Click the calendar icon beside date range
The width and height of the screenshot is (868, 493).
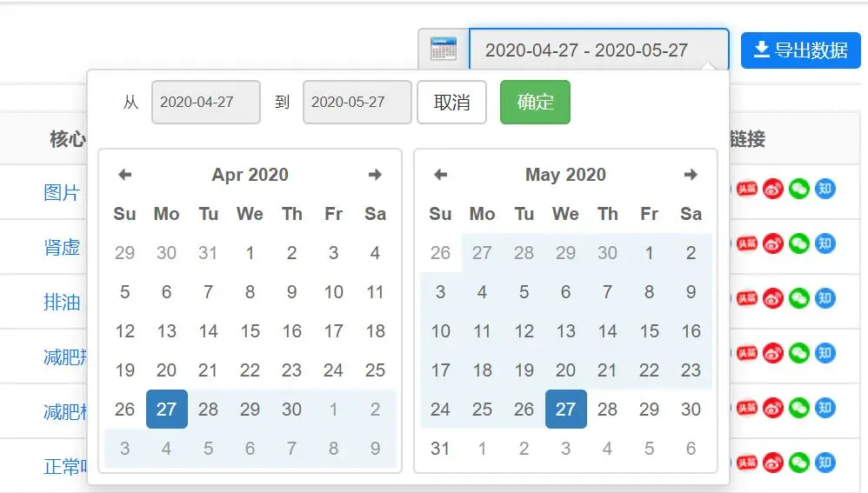[x=444, y=50]
